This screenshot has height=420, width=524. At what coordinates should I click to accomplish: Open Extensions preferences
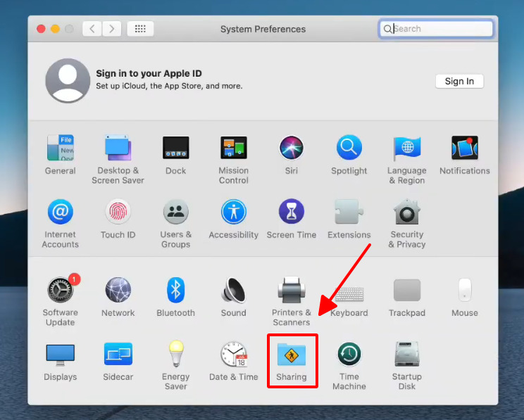[349, 212]
